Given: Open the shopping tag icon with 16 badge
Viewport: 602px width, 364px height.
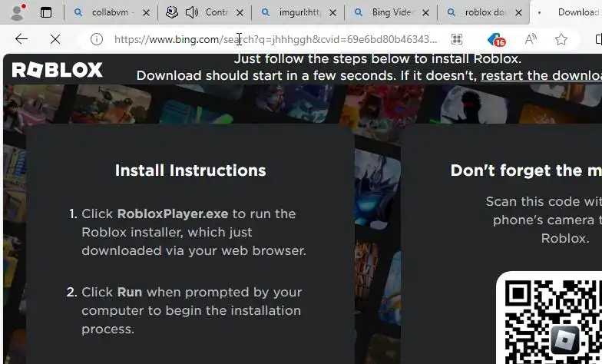Looking at the screenshot, I should tap(496, 40).
